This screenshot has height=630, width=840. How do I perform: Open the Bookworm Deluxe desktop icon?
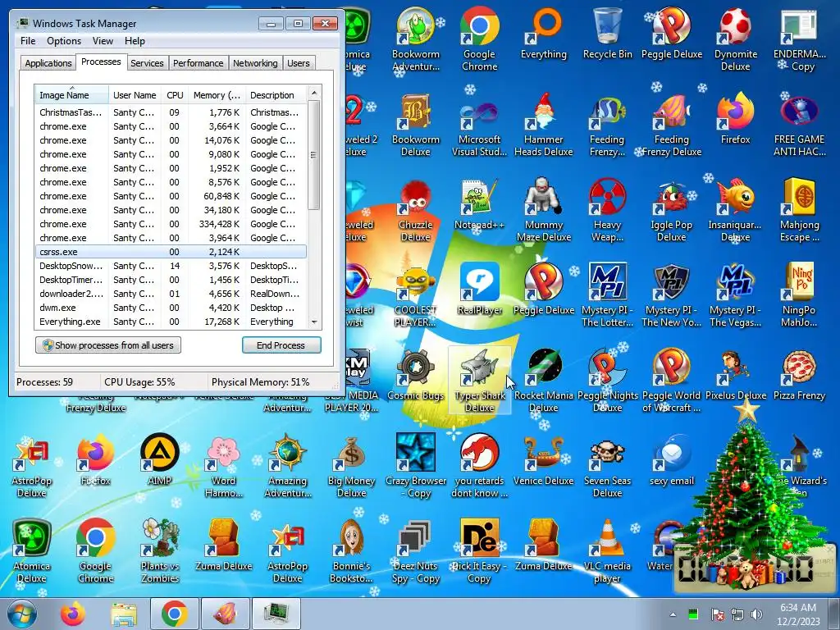tap(416, 125)
